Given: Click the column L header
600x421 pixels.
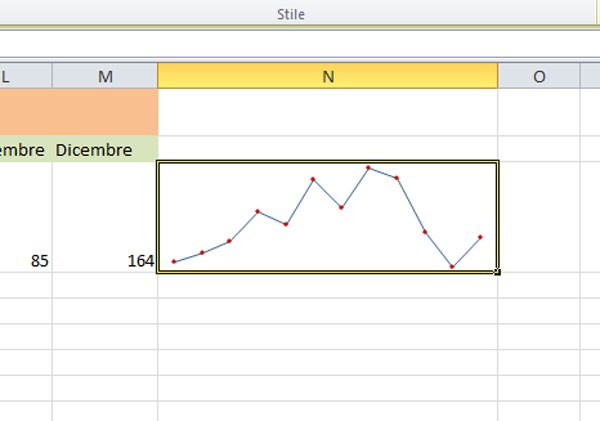Looking at the screenshot, I should 25,76.
